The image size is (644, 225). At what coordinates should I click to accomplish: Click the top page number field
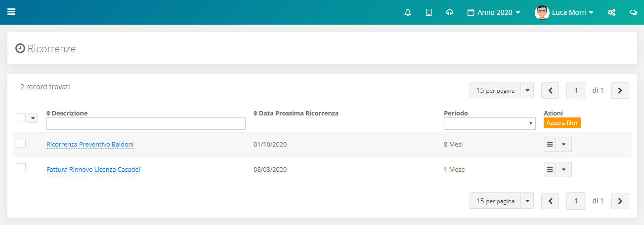click(x=576, y=90)
